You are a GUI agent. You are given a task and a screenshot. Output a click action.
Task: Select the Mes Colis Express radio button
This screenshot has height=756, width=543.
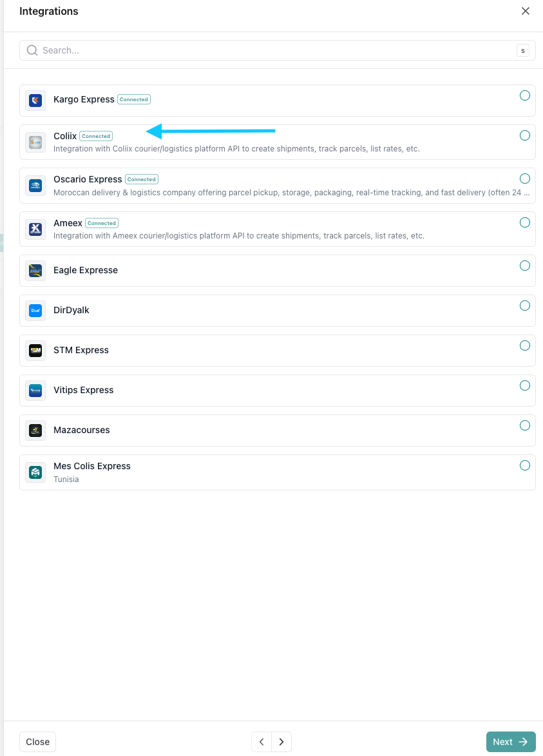pyautogui.click(x=525, y=465)
